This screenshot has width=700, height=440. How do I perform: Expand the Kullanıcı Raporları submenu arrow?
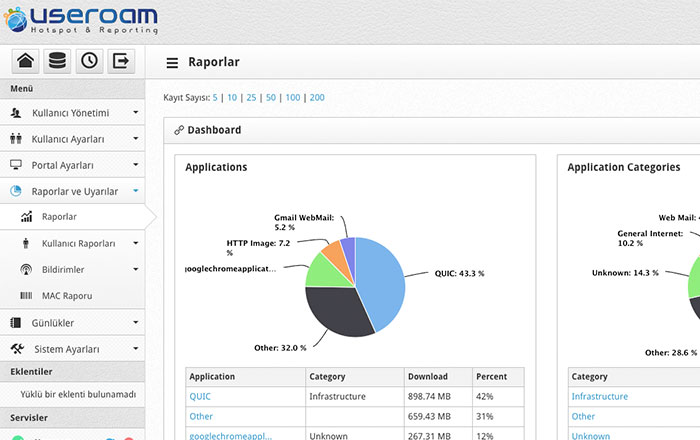[136, 243]
